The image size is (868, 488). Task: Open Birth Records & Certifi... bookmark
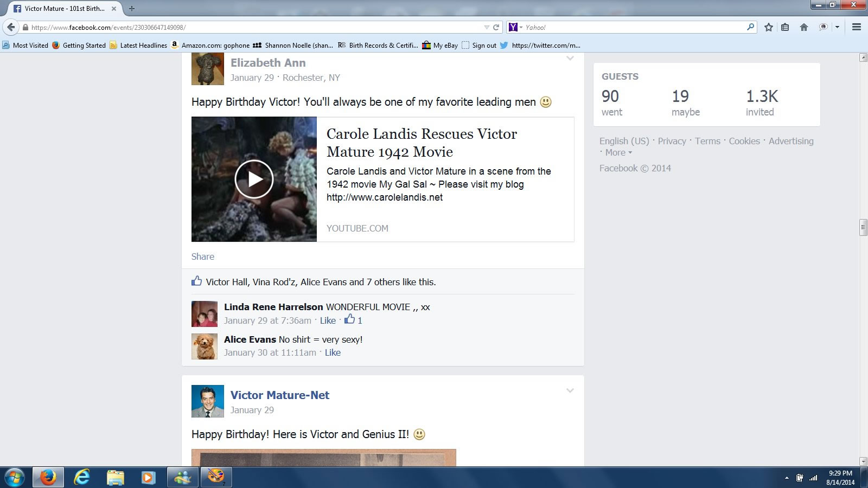[378, 46]
